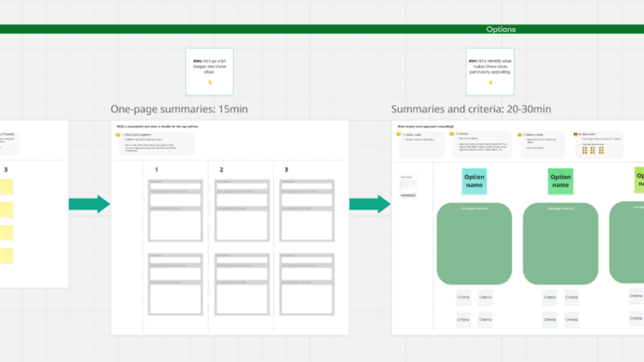Click the top name field in column 2 upper template
The height and width of the screenshot is (362, 644).
pyautogui.click(x=241, y=186)
